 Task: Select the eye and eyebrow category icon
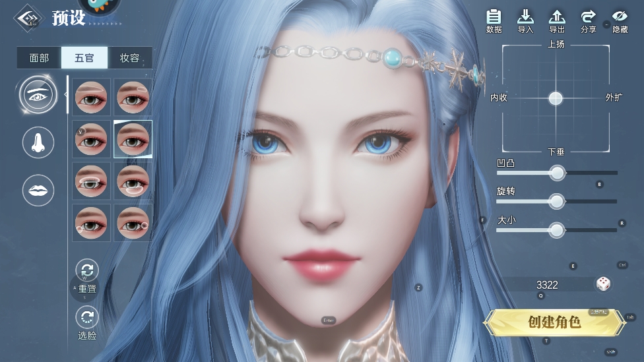pos(38,93)
